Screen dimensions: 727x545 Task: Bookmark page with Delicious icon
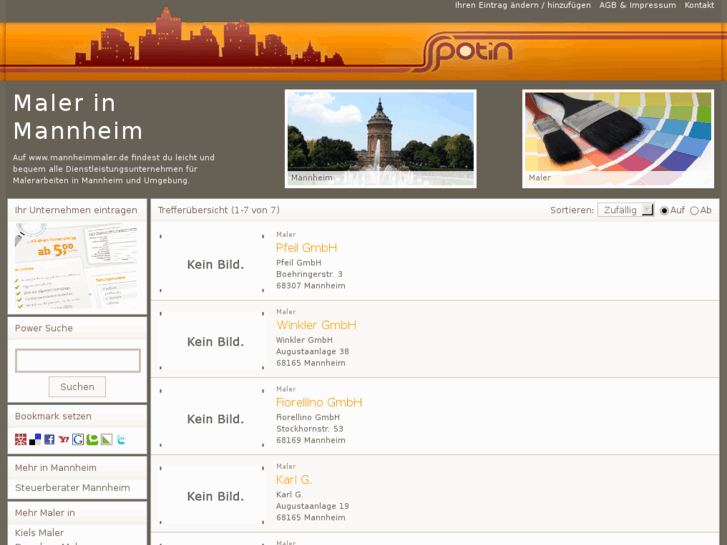point(35,439)
